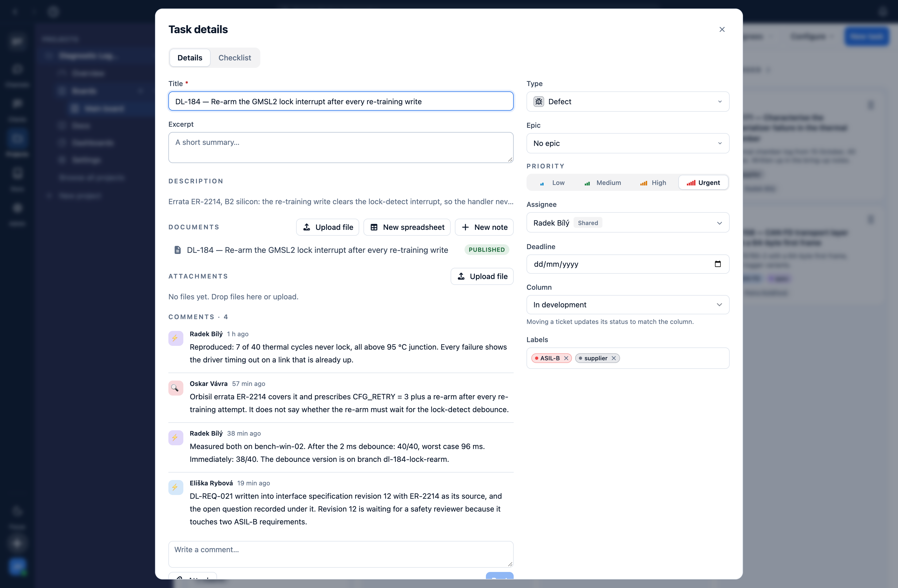Click Radek Bílý's avatar on 38 min ago comment
Image resolution: width=898 pixels, height=588 pixels.
(x=175, y=438)
